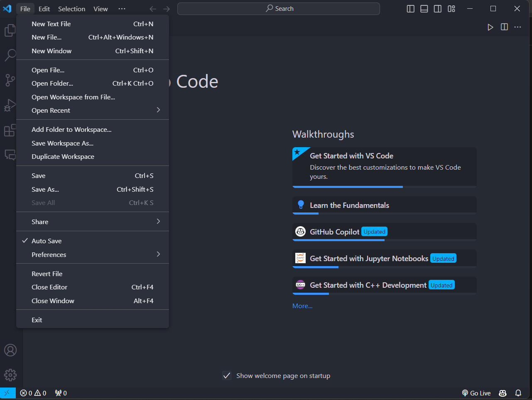
Task: Click the More... walkthroughs link
Action: [x=302, y=306]
